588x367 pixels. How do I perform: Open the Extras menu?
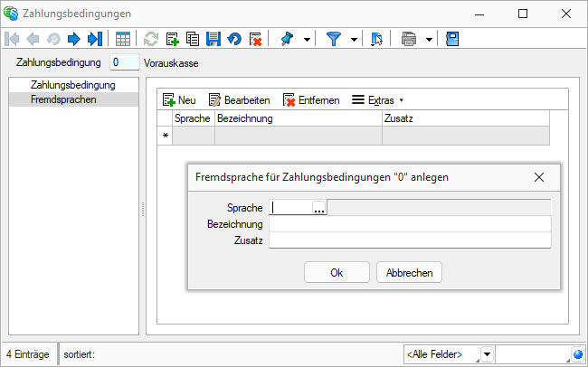(x=377, y=100)
